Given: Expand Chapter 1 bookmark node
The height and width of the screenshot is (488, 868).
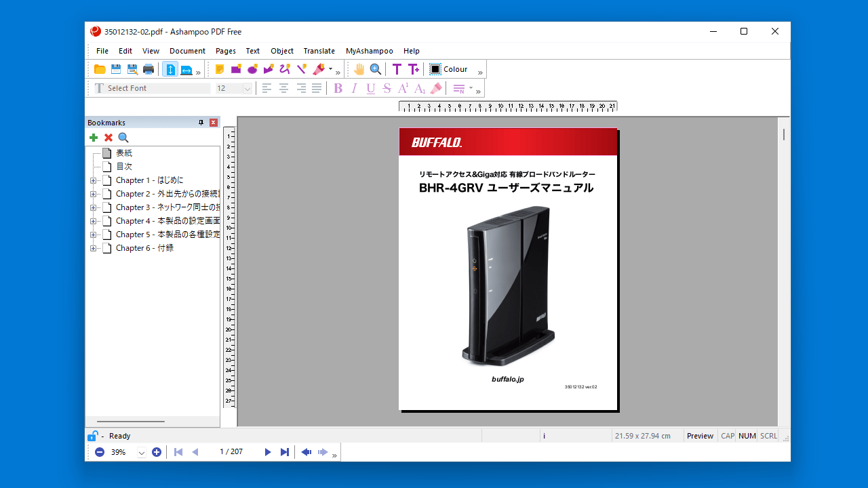Looking at the screenshot, I should pos(93,180).
